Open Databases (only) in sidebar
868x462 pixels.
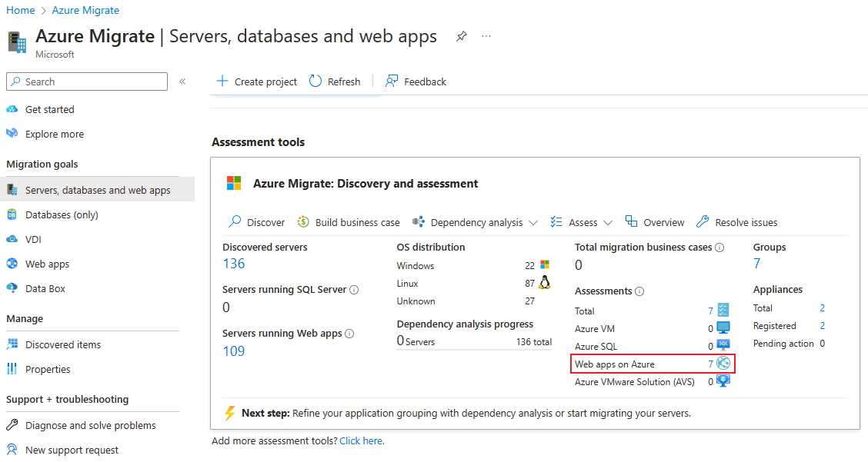tap(62, 214)
